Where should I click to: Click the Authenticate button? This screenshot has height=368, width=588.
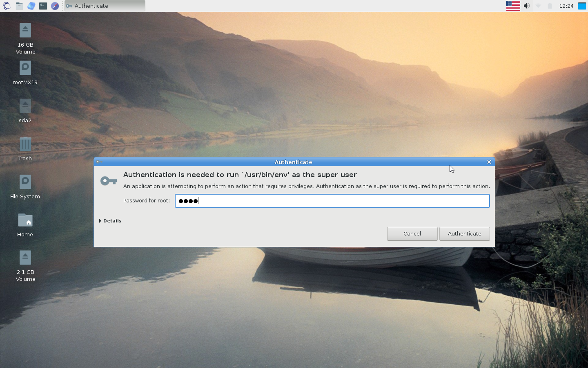pos(465,234)
